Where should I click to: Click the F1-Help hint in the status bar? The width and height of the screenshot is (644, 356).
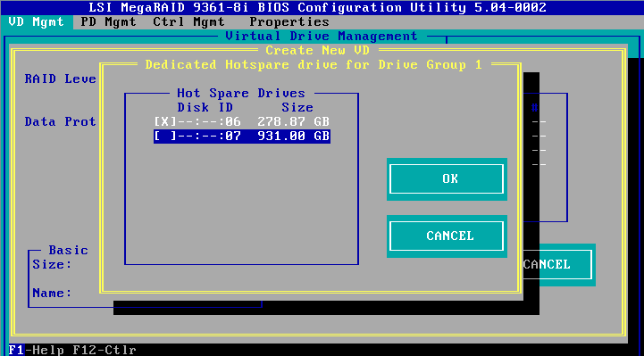coord(36,350)
